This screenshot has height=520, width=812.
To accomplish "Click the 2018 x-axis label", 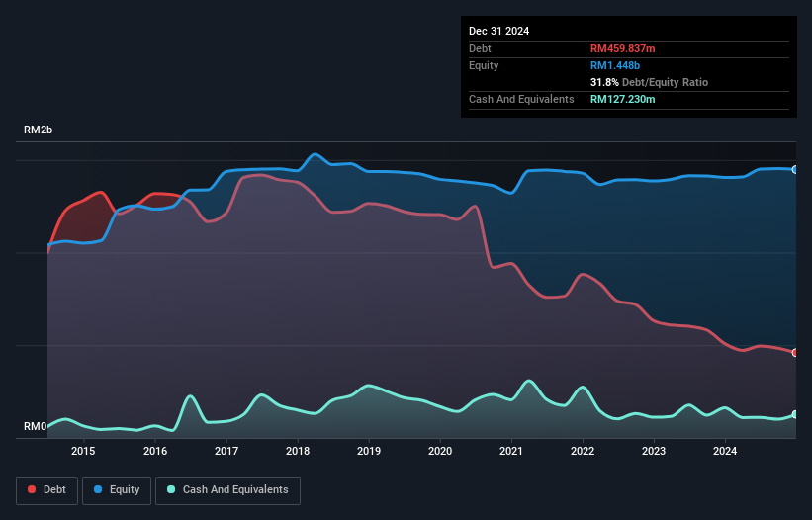I will [x=298, y=451].
